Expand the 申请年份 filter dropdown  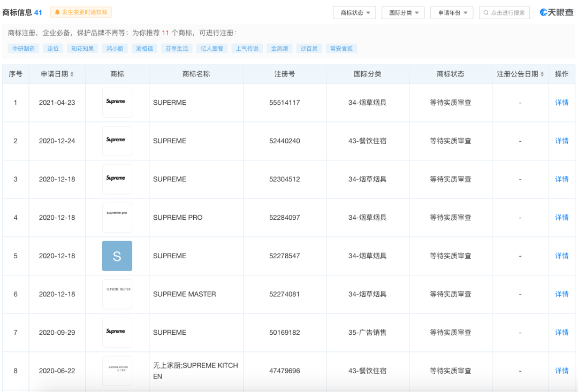[452, 13]
